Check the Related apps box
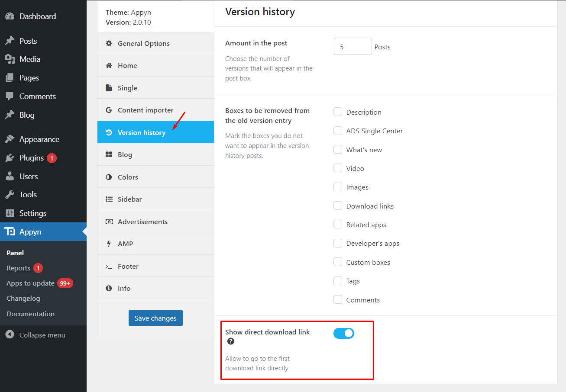 tap(338, 225)
